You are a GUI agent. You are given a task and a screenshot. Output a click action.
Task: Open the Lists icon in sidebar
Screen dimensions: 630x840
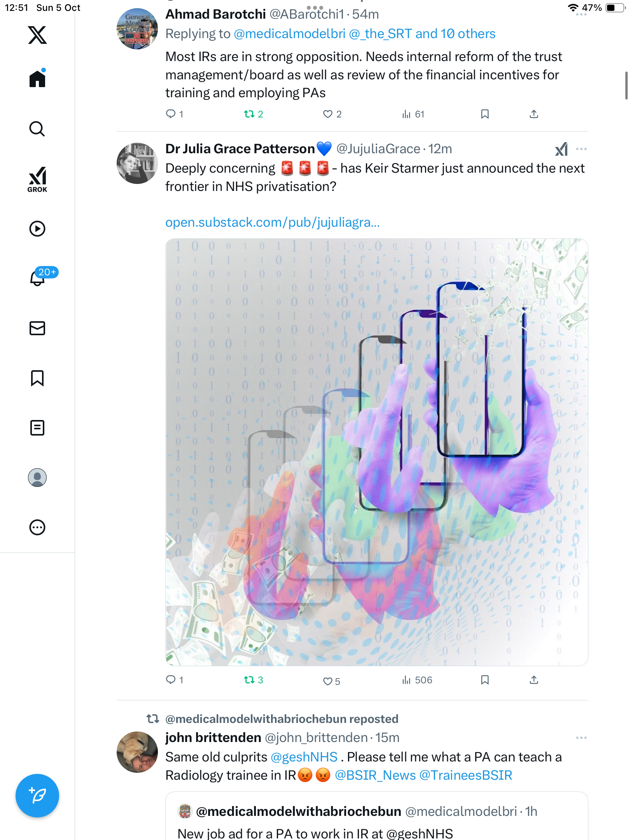click(37, 428)
